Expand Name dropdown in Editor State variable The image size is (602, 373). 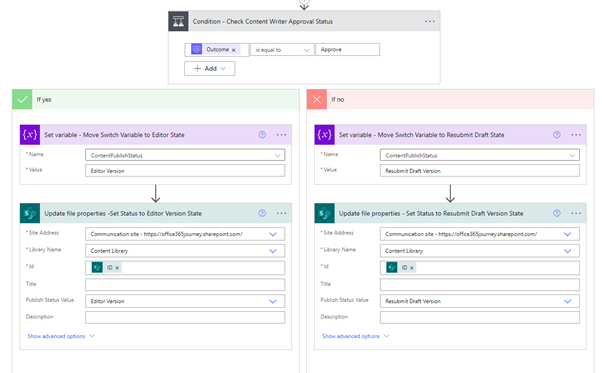(278, 155)
